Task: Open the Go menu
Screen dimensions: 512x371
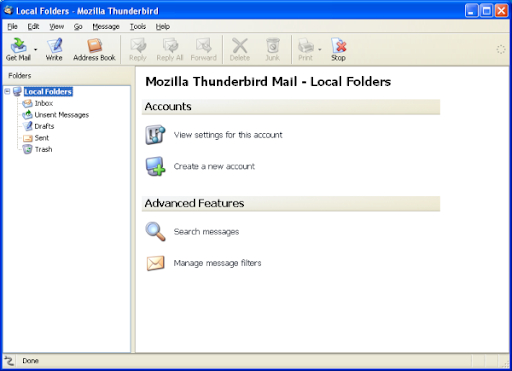Action: tap(78, 26)
